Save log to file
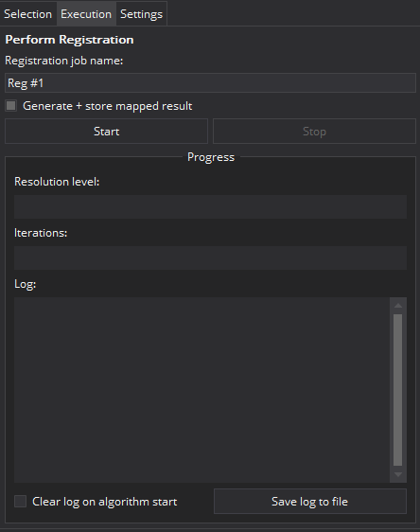This screenshot has width=420, height=532. [310, 501]
